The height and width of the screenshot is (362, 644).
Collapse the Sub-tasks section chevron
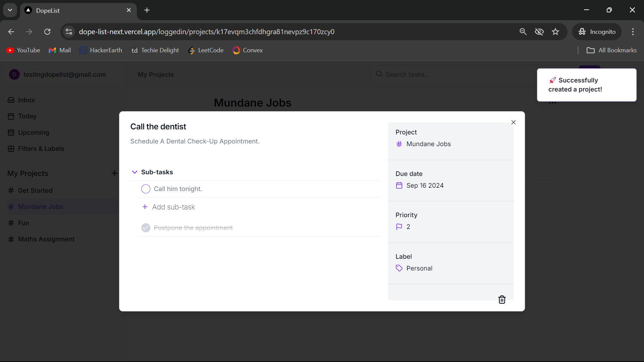tap(135, 172)
